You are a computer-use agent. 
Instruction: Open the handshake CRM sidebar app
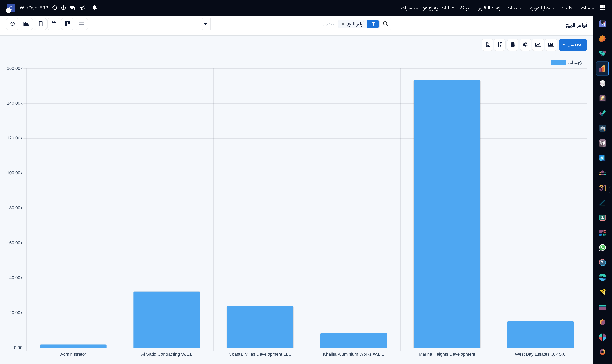(602, 54)
